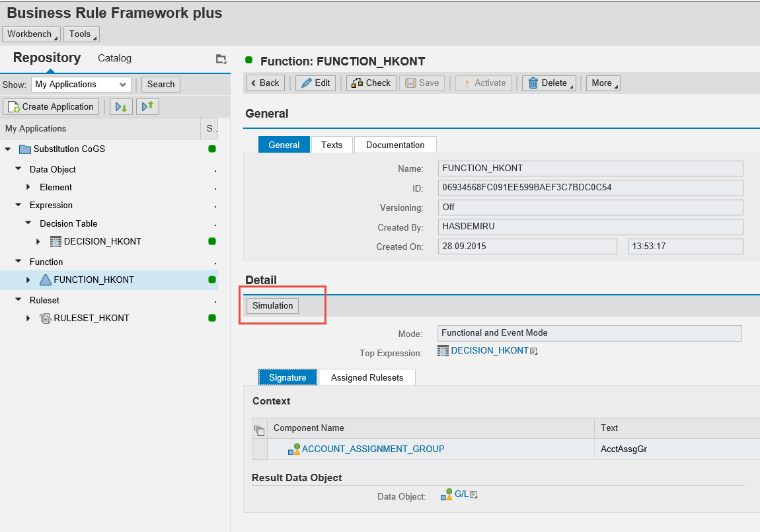The width and height of the screenshot is (760, 532).
Task: Click the export arrow icon in repository toolbar
Action: pyautogui.click(x=147, y=107)
